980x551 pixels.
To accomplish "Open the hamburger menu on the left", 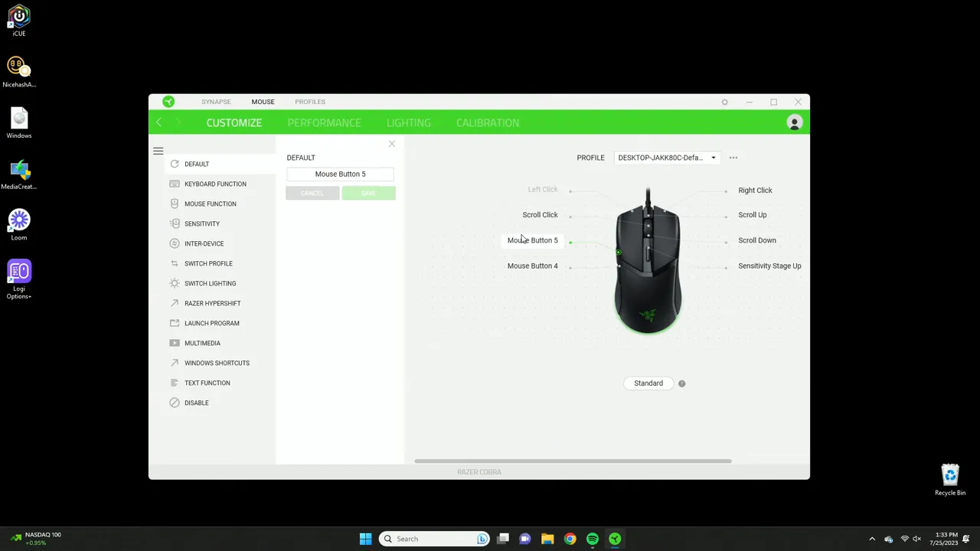I will [x=158, y=151].
